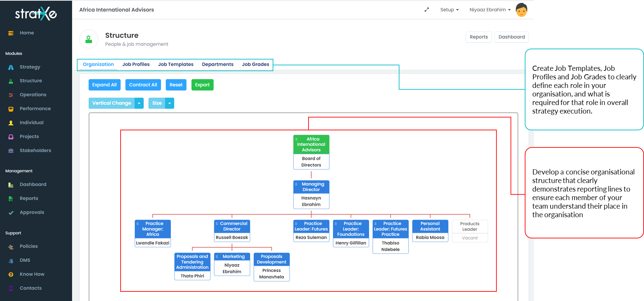Open the Size dropdown arrow
The width and height of the screenshot is (644, 301).
pyautogui.click(x=169, y=103)
